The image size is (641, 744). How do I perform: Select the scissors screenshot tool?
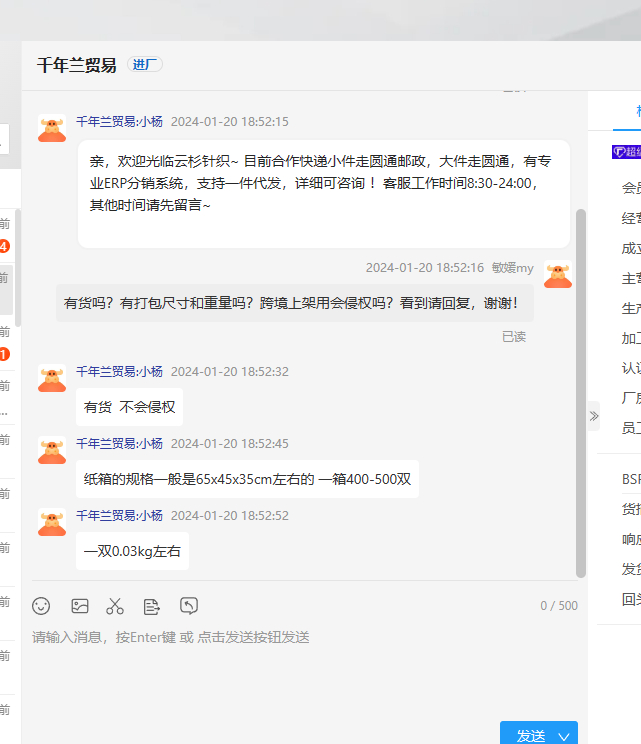[115, 606]
